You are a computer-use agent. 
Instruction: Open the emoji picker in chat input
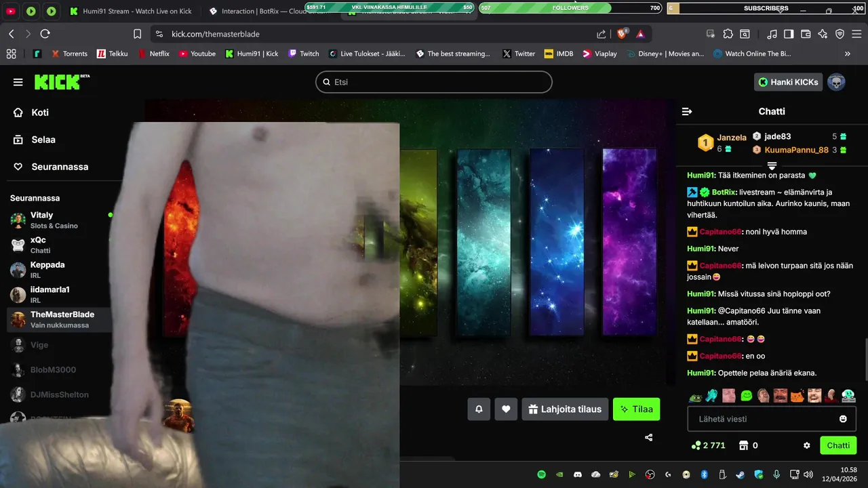point(843,419)
